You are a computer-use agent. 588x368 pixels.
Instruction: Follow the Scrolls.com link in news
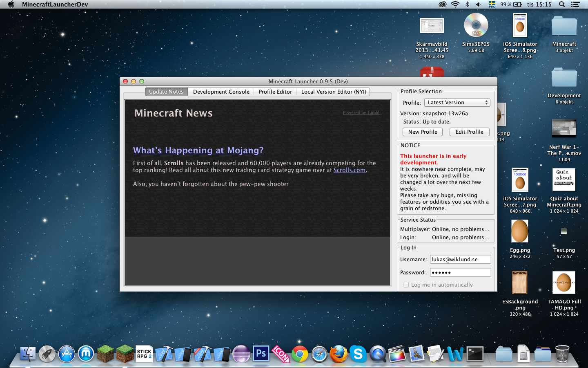pos(349,170)
